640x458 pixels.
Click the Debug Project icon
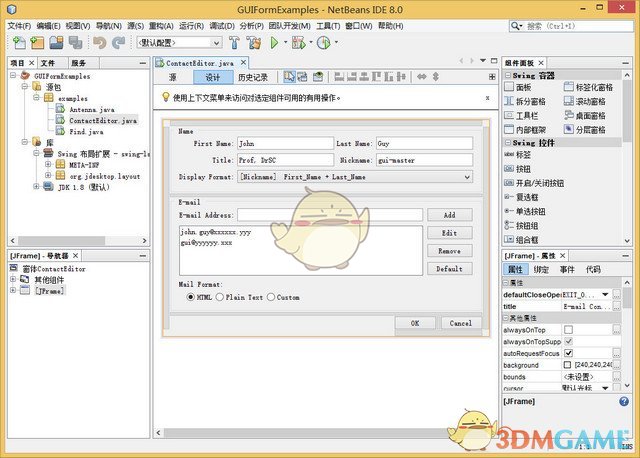point(298,42)
